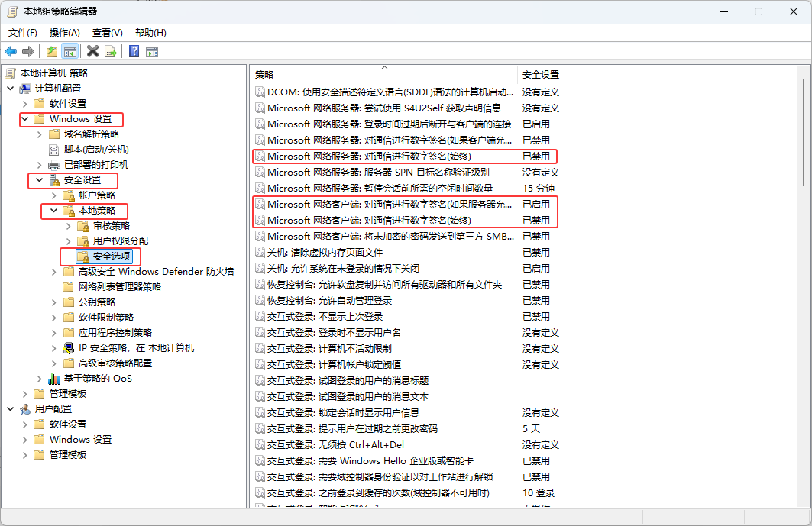
Task: Open the 文件(F) menu
Action: (22, 32)
